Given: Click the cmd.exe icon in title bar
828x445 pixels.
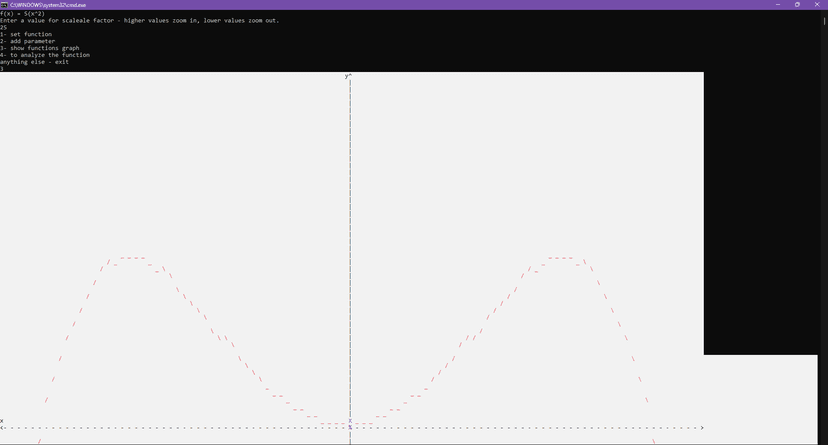Looking at the screenshot, I should [4, 4].
